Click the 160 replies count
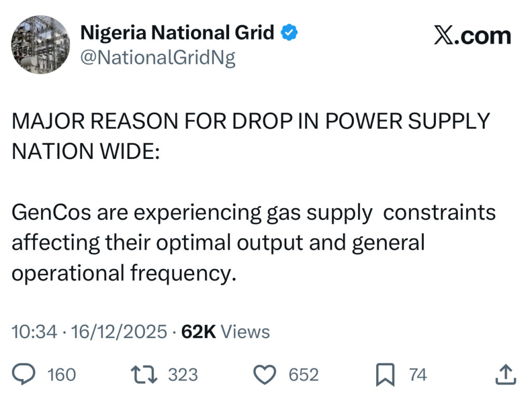Image resolution: width=532 pixels, height=408 pixels. 61,375
